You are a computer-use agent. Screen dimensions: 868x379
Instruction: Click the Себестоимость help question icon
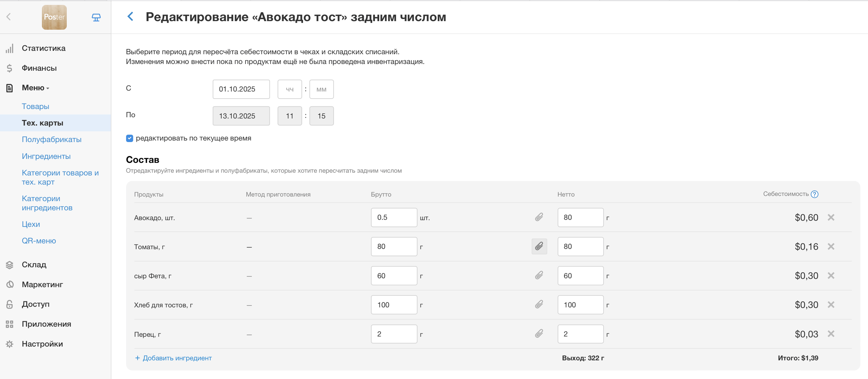coord(814,194)
